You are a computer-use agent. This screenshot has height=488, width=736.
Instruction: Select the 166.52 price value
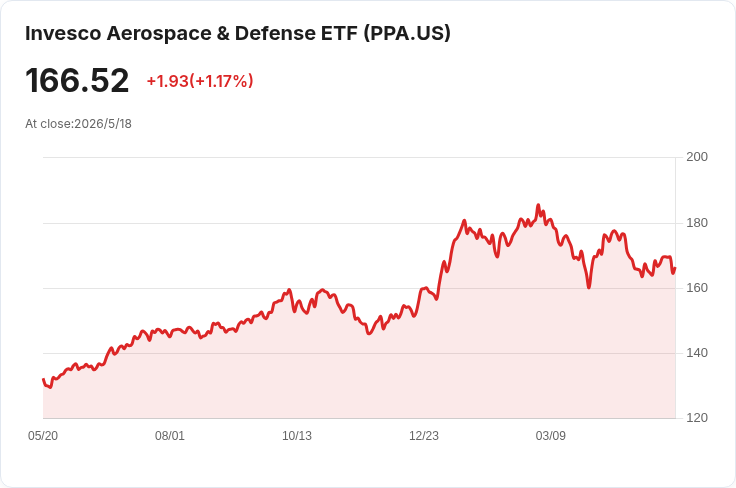77,81
